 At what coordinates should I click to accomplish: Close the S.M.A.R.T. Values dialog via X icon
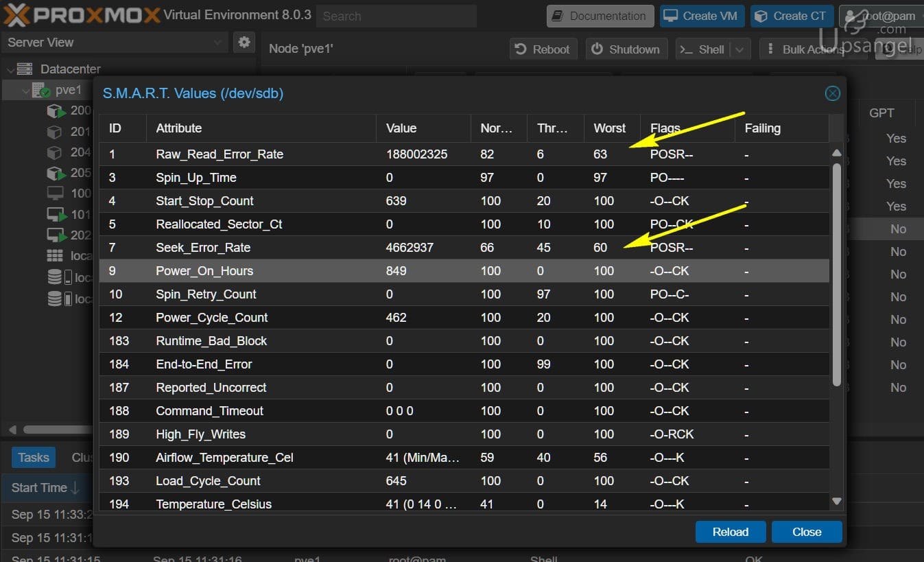point(832,93)
